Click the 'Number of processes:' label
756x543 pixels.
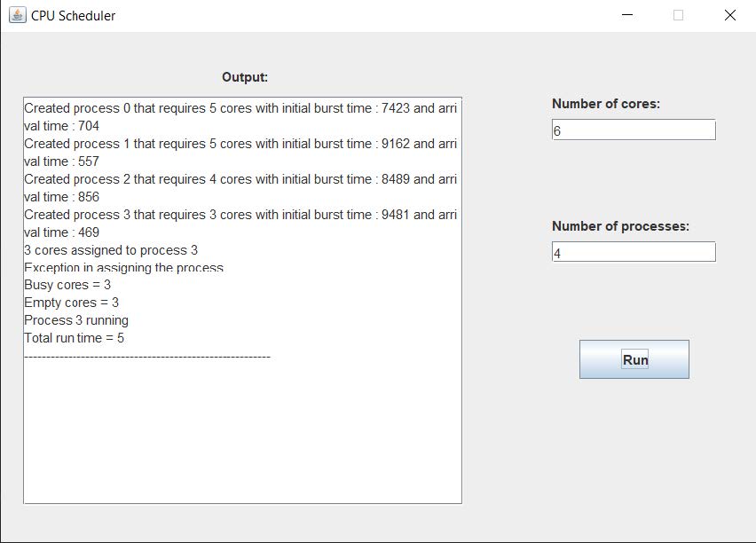point(620,226)
